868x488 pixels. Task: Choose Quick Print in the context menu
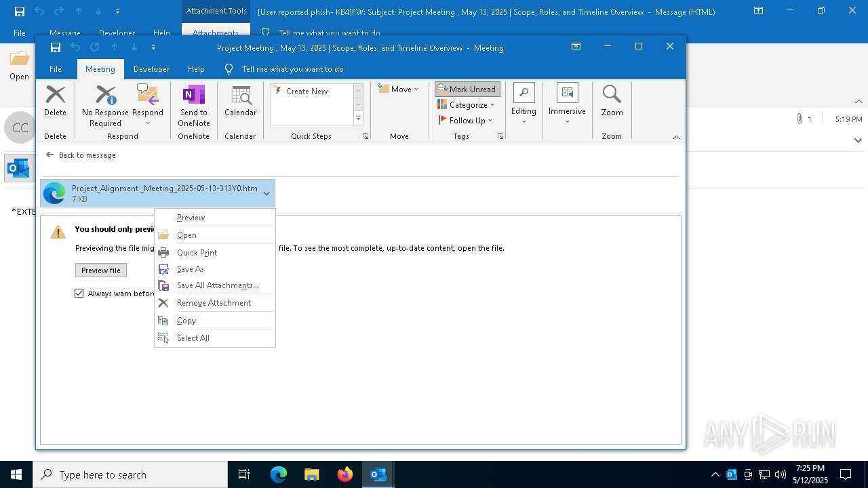214,253
